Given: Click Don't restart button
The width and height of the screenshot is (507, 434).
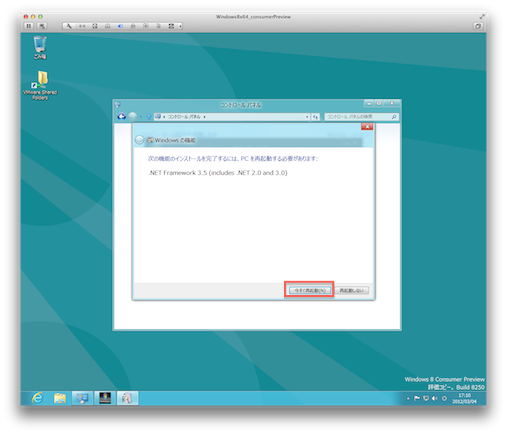Looking at the screenshot, I should [352, 290].
